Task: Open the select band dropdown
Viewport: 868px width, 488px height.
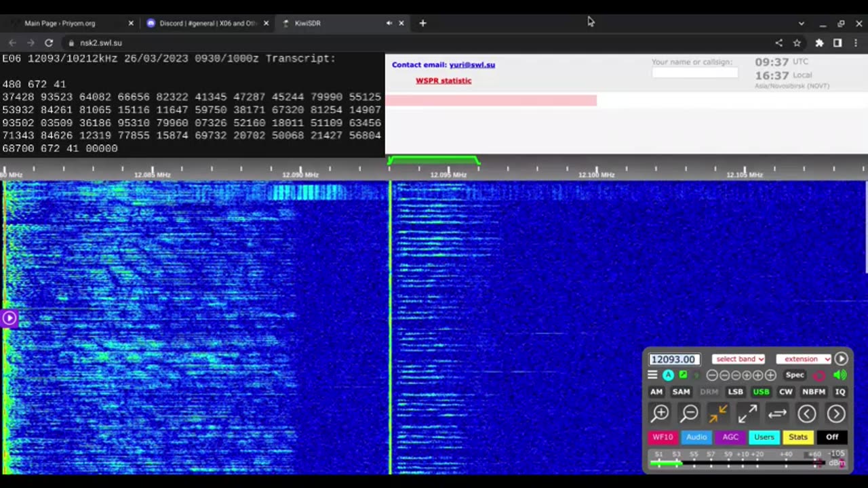Action: point(738,359)
